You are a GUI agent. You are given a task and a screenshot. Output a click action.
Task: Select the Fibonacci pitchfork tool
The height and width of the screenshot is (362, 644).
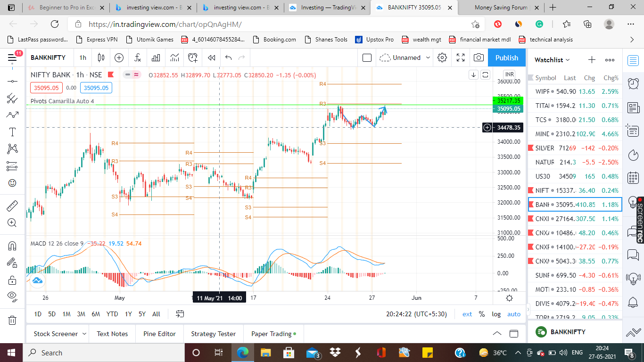12,99
